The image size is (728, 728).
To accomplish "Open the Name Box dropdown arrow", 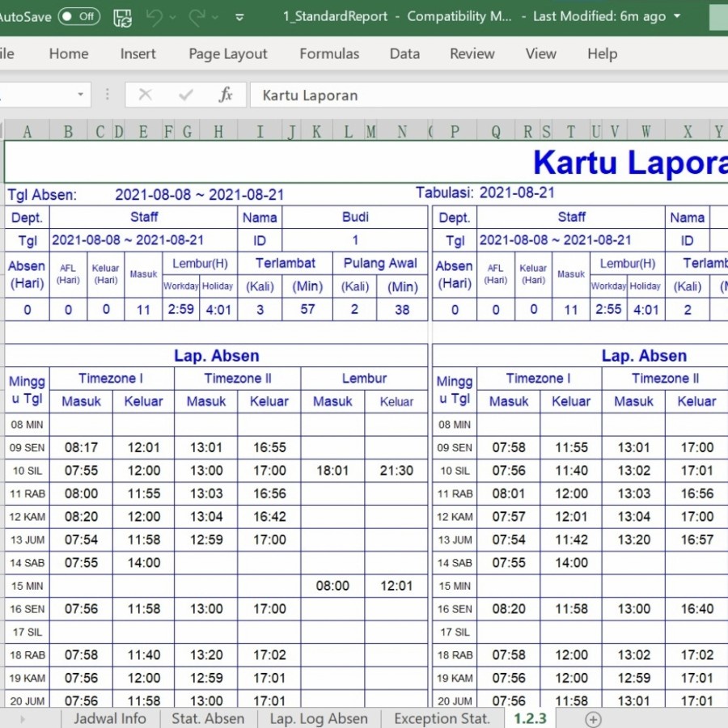I will point(80,95).
